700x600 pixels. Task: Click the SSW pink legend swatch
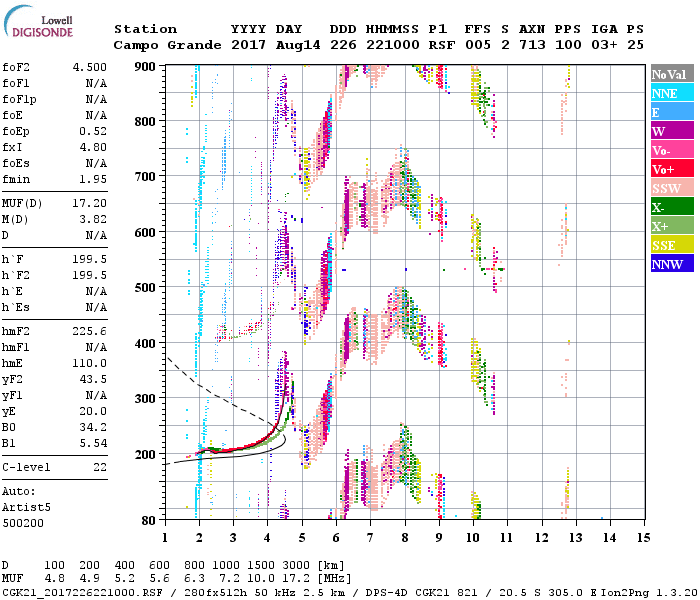[671, 188]
